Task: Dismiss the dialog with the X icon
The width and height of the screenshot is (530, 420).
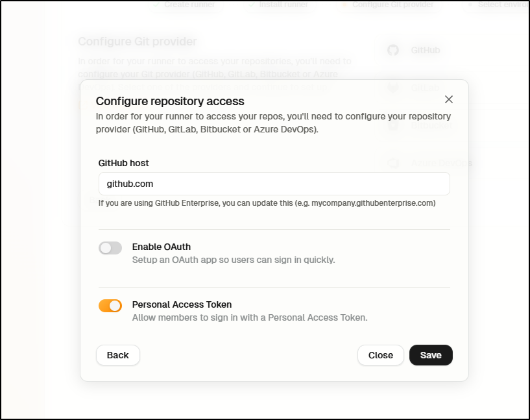Action: tap(448, 99)
